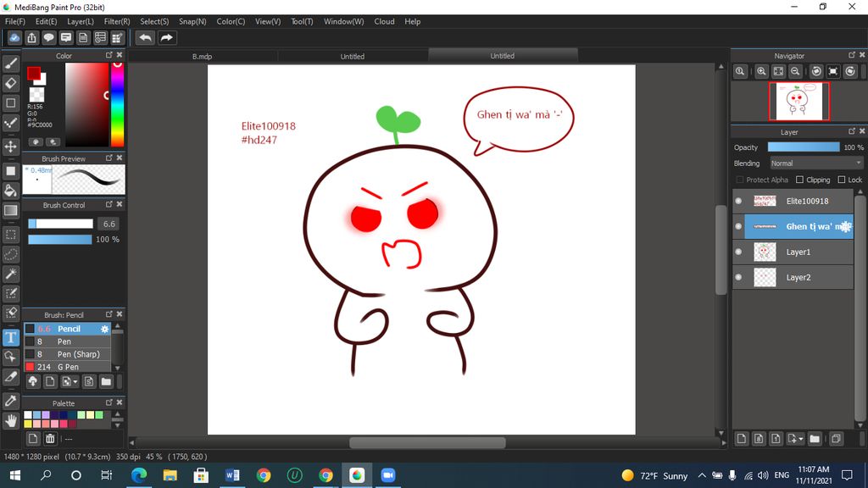The height and width of the screenshot is (488, 868).
Task: Click the Undo arrow in top toolbar
Action: pos(145,38)
